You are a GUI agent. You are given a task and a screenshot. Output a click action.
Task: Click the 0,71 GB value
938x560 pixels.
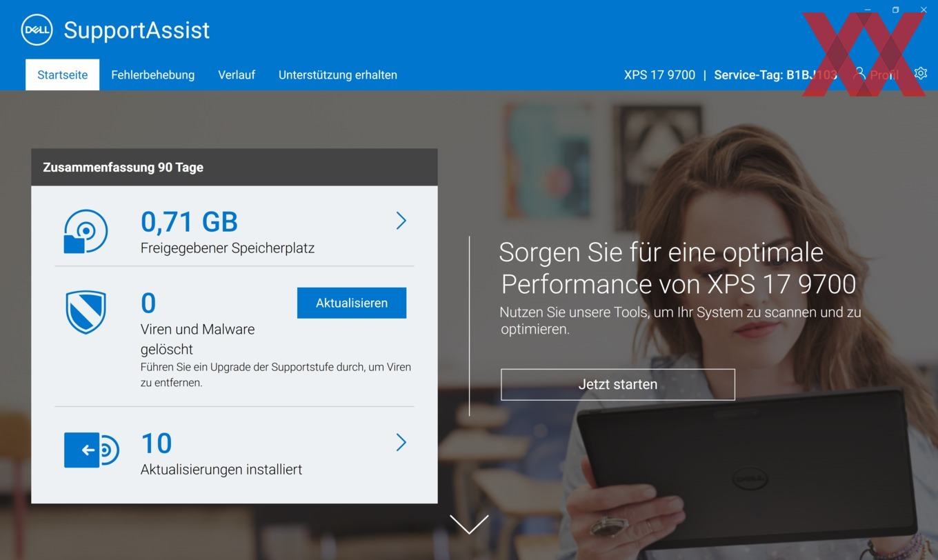pos(189,222)
